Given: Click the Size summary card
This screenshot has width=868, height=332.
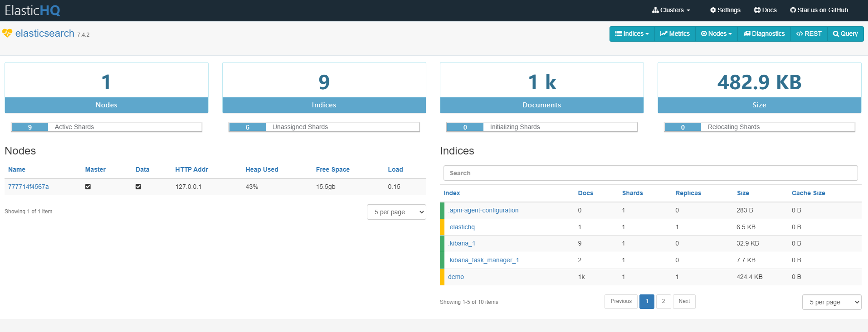Looking at the screenshot, I should tap(760, 87).
